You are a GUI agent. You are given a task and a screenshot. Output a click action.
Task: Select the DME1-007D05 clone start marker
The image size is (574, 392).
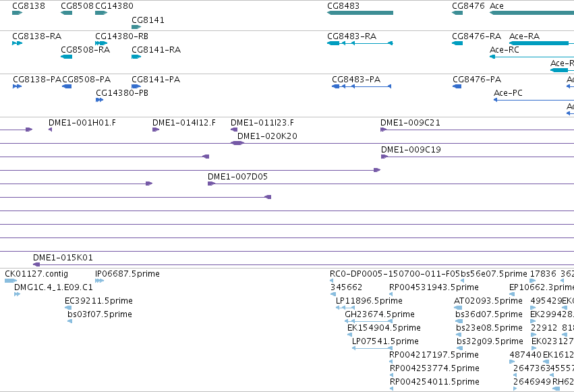[x=211, y=184]
